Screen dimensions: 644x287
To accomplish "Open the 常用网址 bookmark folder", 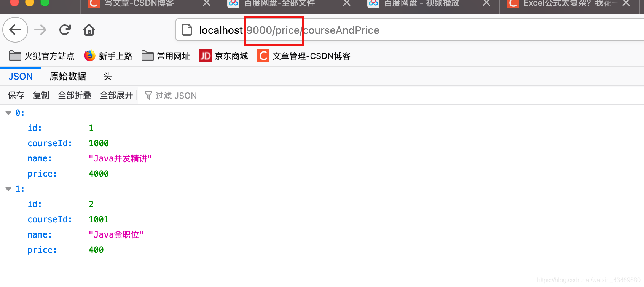I will (166, 56).
